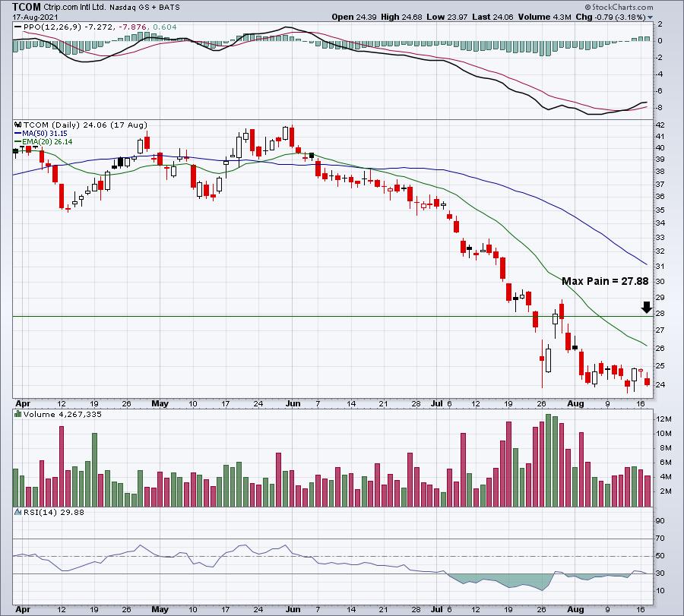Click the histogram icon beside Volume label

click(17, 415)
